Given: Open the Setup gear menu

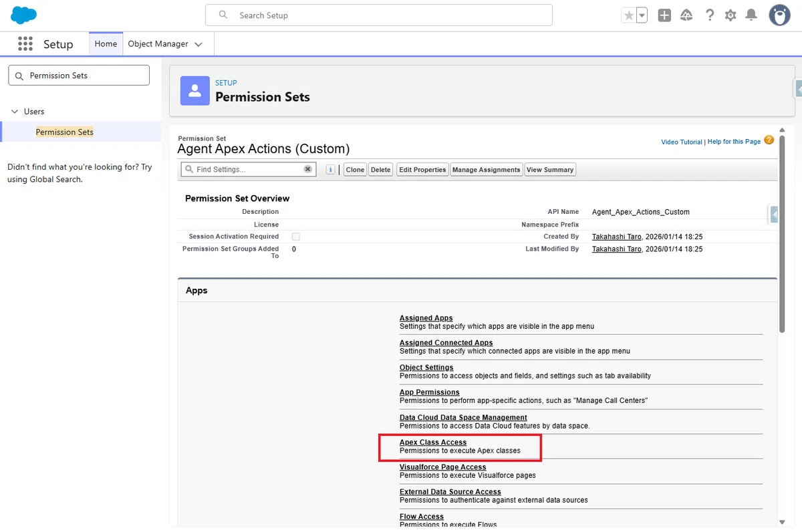Looking at the screenshot, I should click(x=730, y=15).
